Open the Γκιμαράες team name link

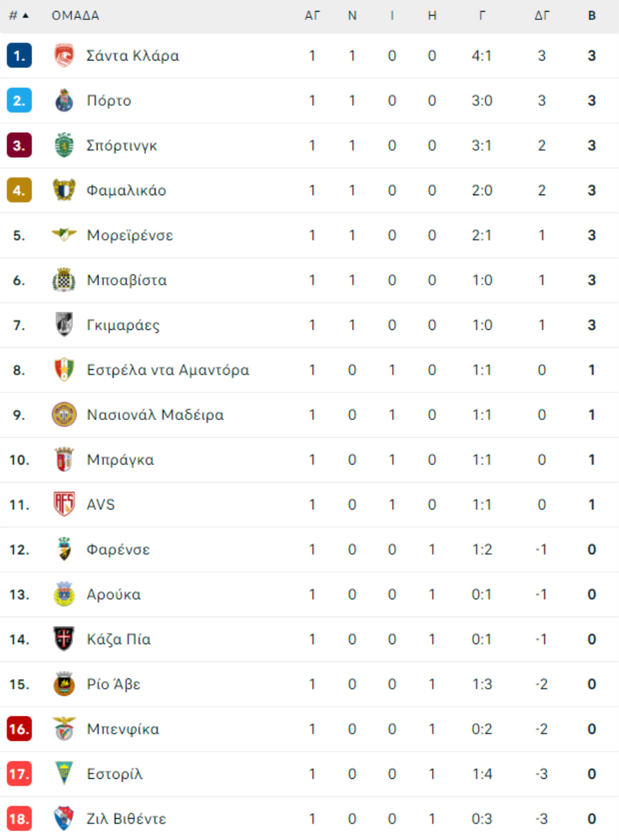123,325
